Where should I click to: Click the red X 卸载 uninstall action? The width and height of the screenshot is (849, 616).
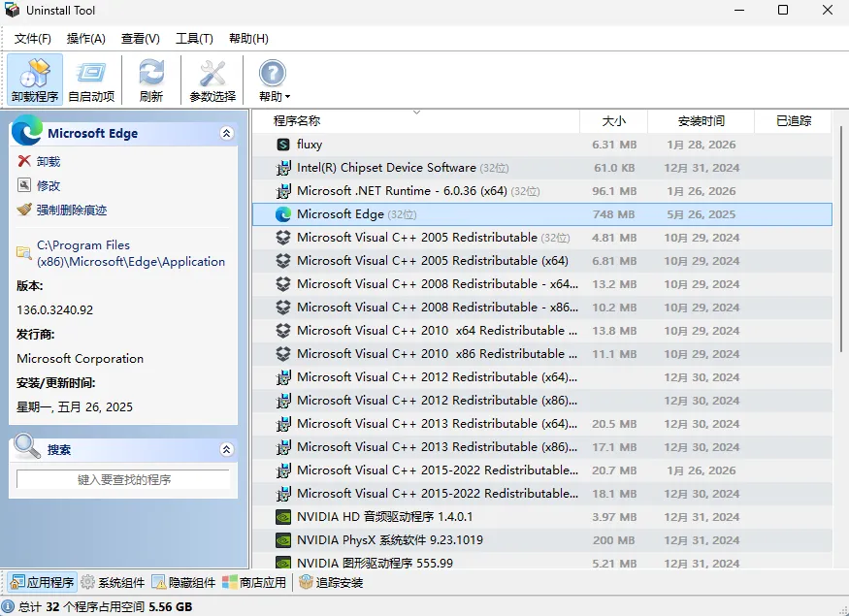(x=24, y=161)
